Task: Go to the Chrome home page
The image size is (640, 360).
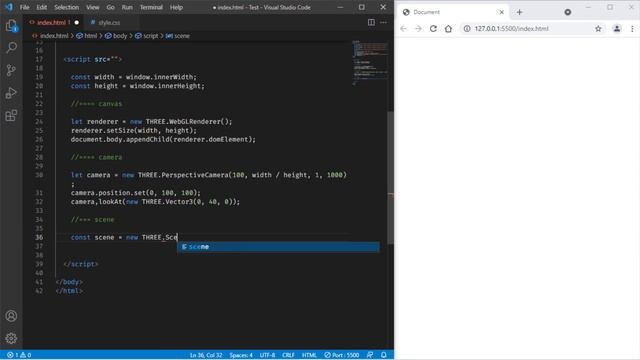Action: 448,29
